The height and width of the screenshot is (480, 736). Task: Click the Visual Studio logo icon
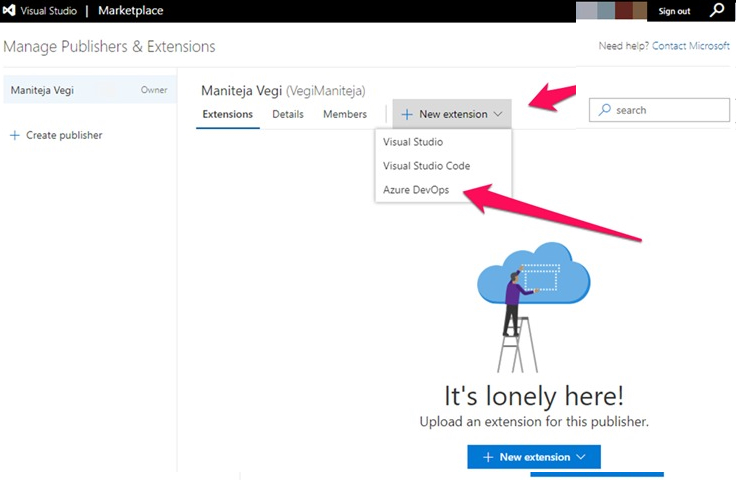(10, 11)
